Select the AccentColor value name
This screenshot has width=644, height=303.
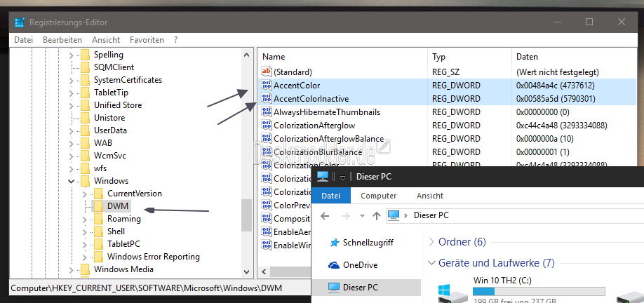[x=297, y=86]
